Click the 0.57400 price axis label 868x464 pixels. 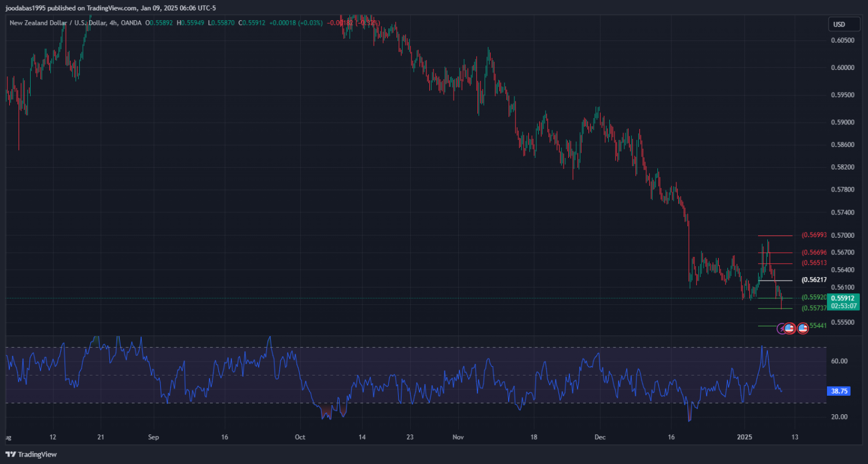click(842, 213)
